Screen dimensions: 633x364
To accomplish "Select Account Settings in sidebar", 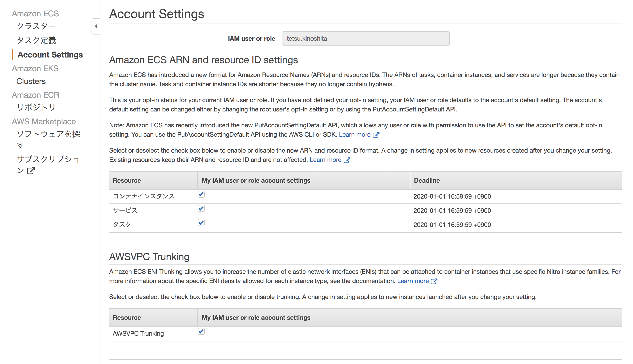I will coord(50,55).
